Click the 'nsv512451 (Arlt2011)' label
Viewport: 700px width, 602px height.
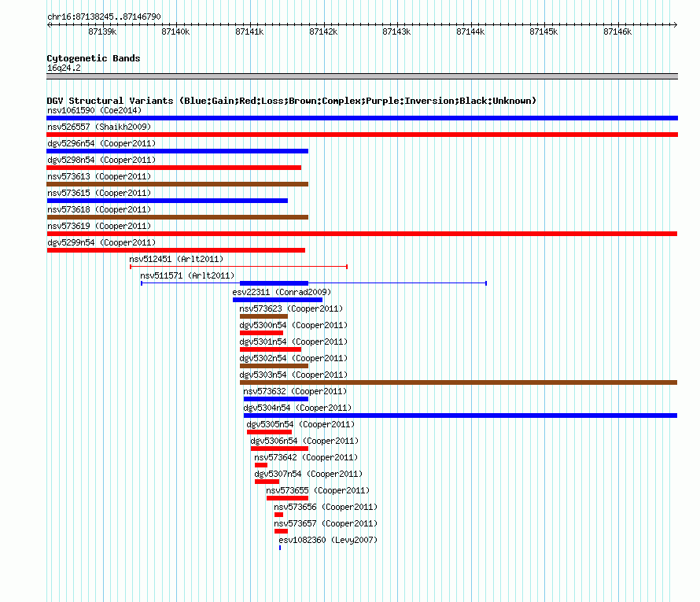tap(176, 260)
